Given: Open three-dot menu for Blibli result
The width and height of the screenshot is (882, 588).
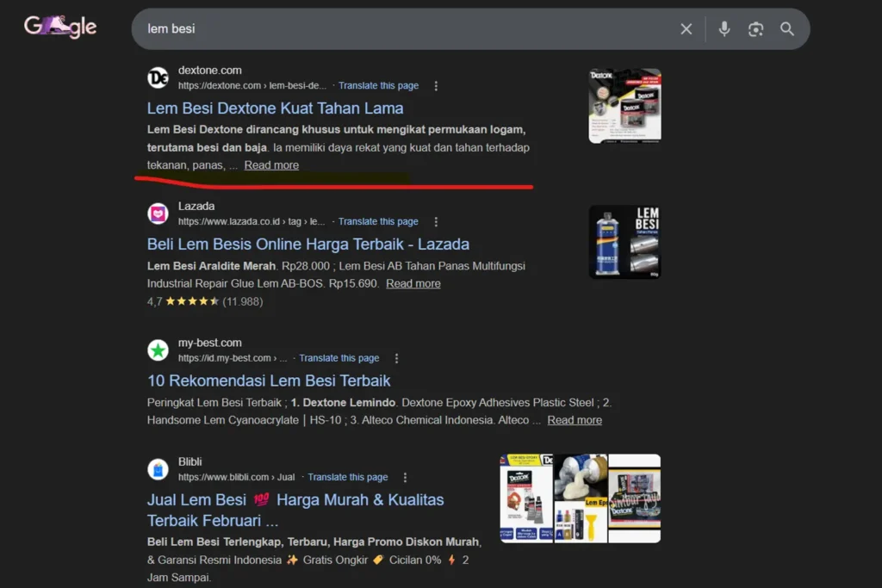Looking at the screenshot, I should tap(405, 477).
